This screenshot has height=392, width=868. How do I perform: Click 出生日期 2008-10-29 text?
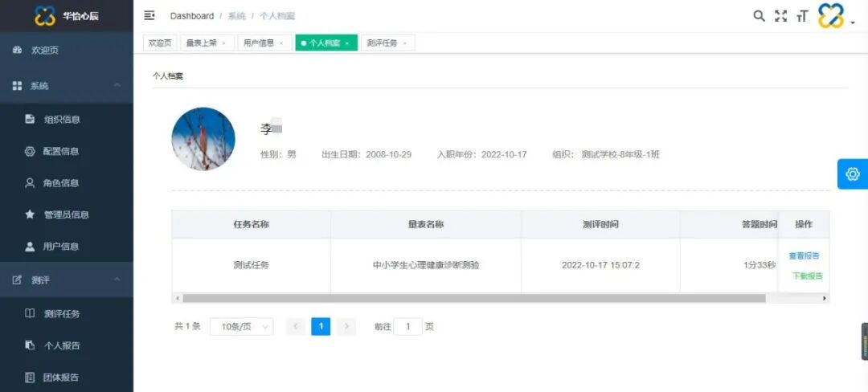click(x=366, y=155)
